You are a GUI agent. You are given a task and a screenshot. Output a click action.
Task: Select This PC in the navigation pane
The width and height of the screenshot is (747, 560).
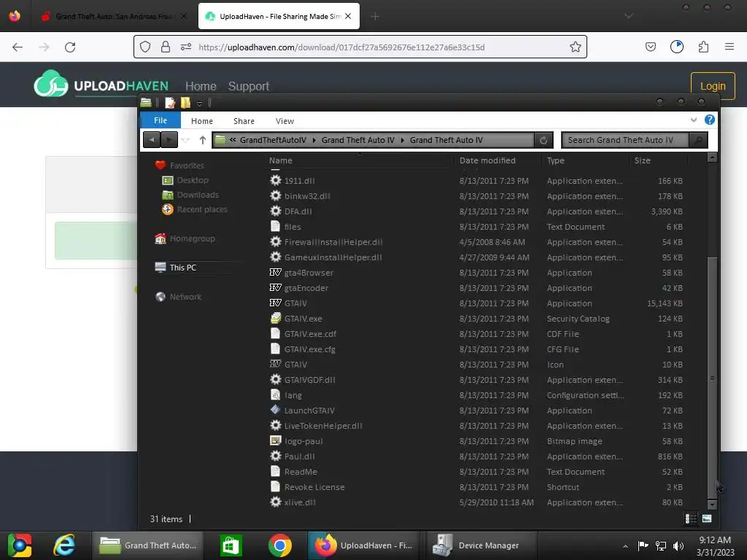pyautogui.click(x=183, y=268)
